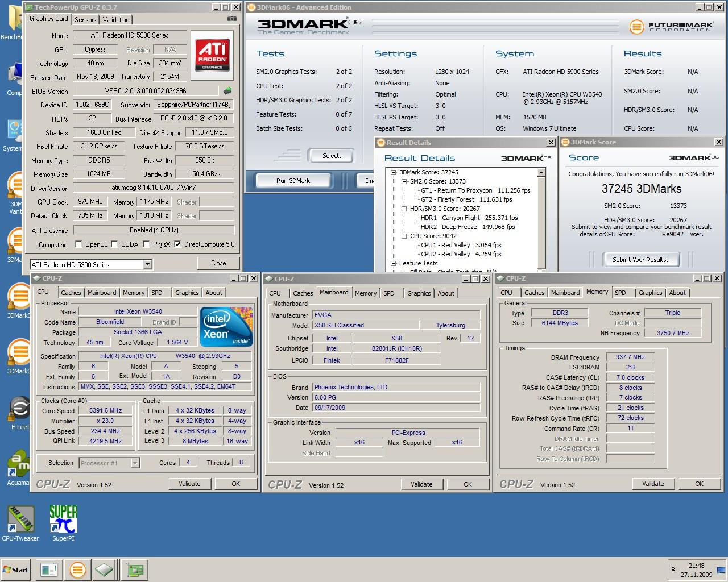Toggle the OpenCL checkbox
Viewport: 728px width, 582px height.
coord(78,244)
